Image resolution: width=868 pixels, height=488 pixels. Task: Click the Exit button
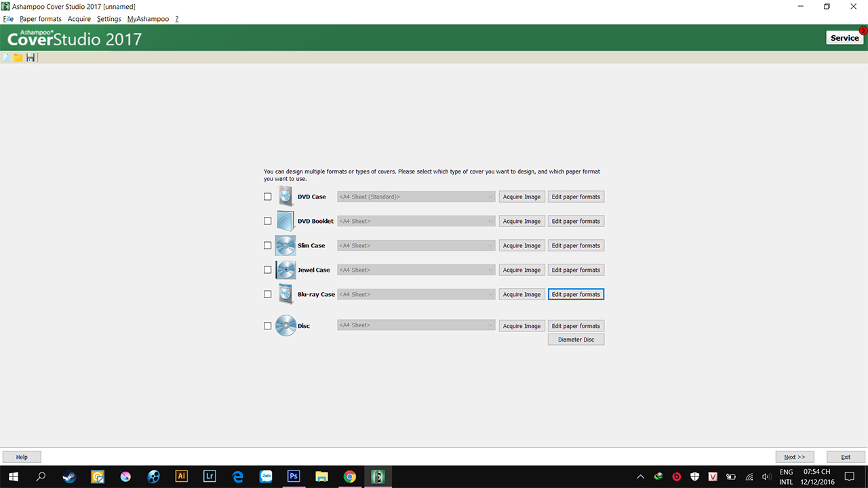pyautogui.click(x=846, y=457)
